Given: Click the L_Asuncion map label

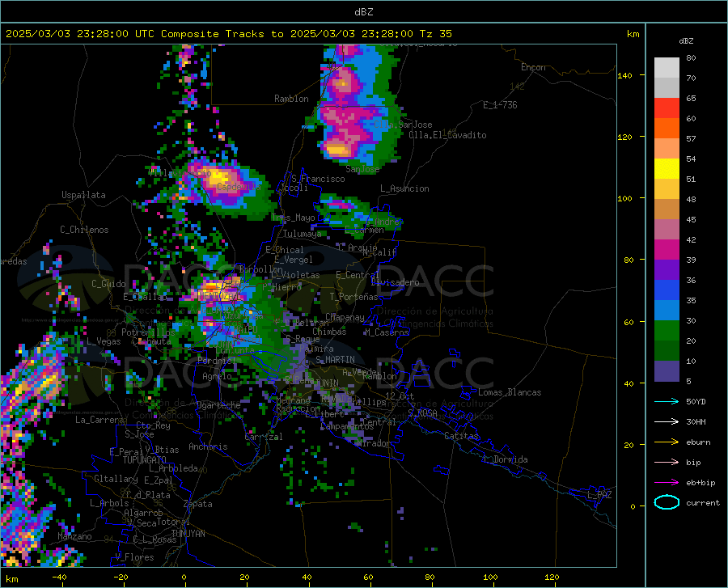Looking at the screenshot, I should pyautogui.click(x=404, y=188).
